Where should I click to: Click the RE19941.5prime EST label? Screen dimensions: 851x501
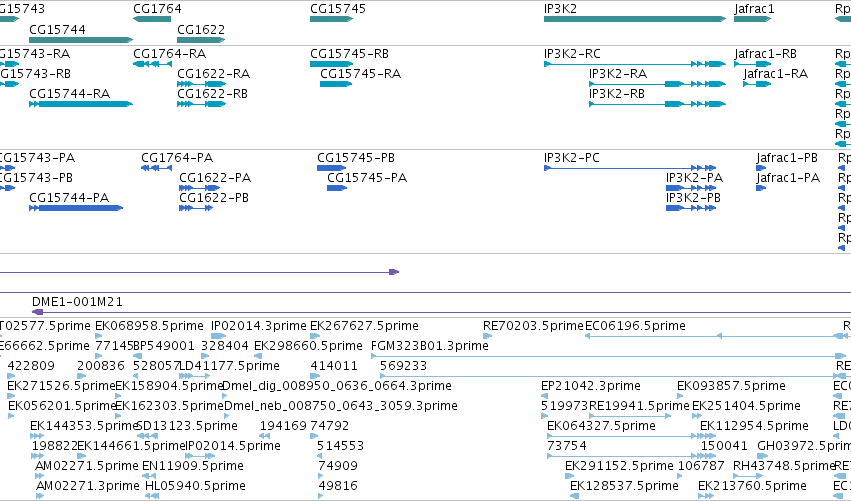[639, 406]
